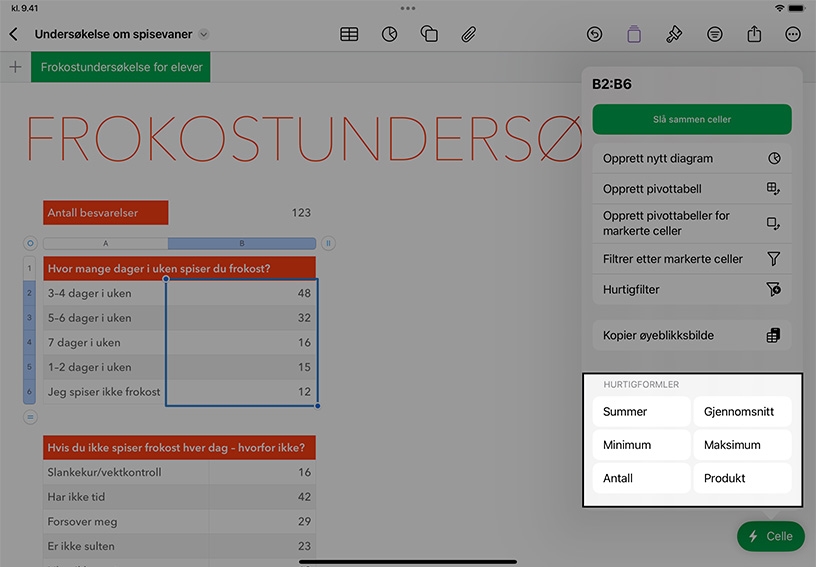This screenshot has width=816, height=567.
Task: Tap the table select circle handle
Action: [x=30, y=243]
